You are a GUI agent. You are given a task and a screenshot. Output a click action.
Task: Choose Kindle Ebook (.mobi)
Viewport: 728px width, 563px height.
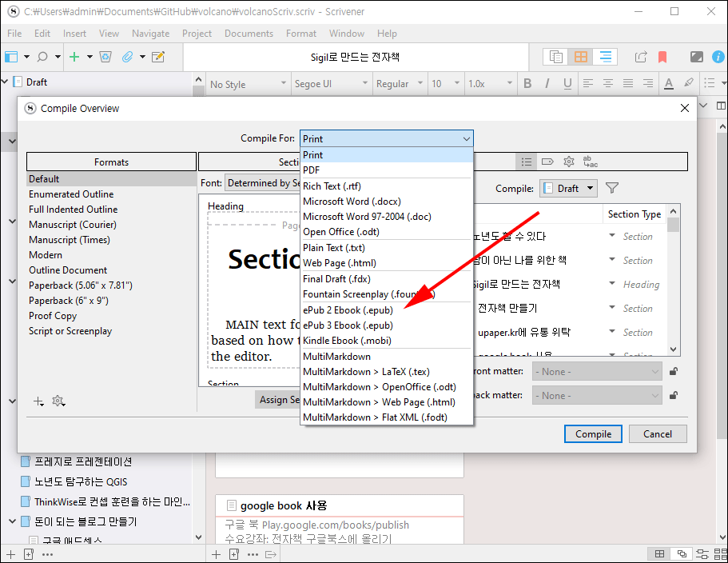(386, 341)
